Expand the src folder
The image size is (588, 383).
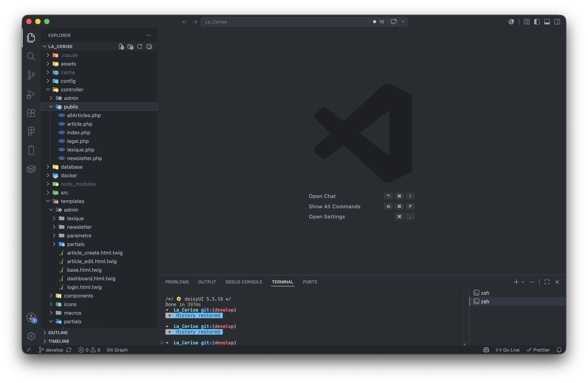99,193
